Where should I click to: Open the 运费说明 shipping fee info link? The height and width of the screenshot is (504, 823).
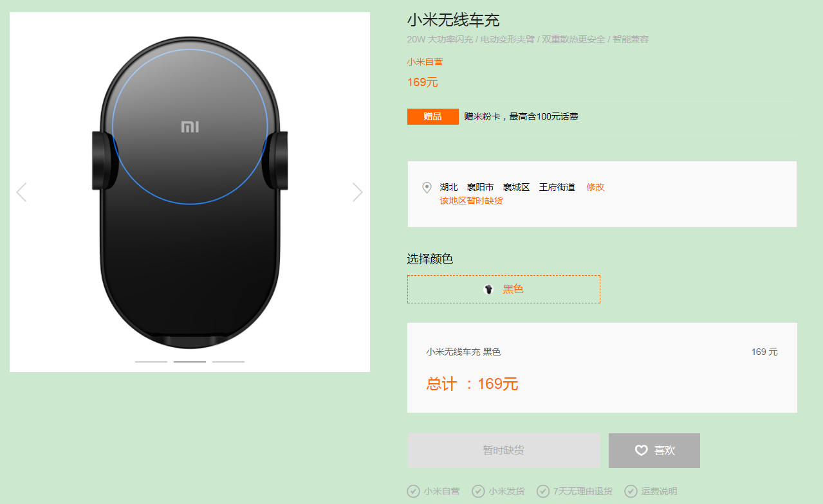click(659, 491)
